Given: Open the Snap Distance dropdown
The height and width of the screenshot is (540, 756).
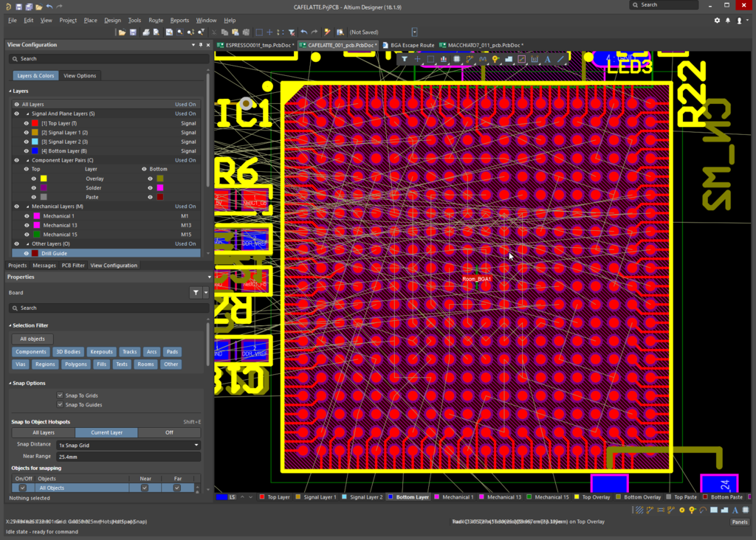Looking at the screenshot, I should pyautogui.click(x=196, y=445).
